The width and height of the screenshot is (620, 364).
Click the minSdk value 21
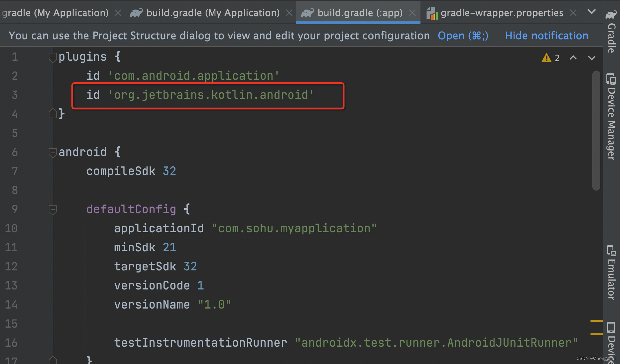169,247
